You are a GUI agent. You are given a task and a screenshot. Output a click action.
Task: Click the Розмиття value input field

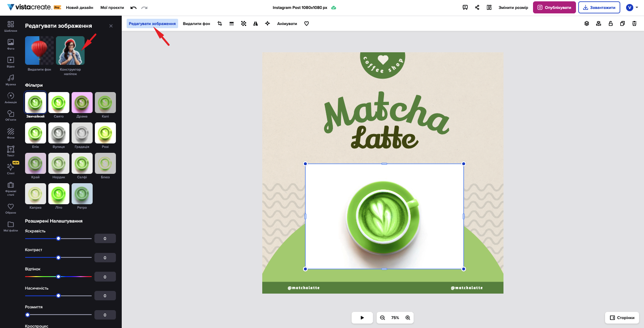tap(105, 315)
